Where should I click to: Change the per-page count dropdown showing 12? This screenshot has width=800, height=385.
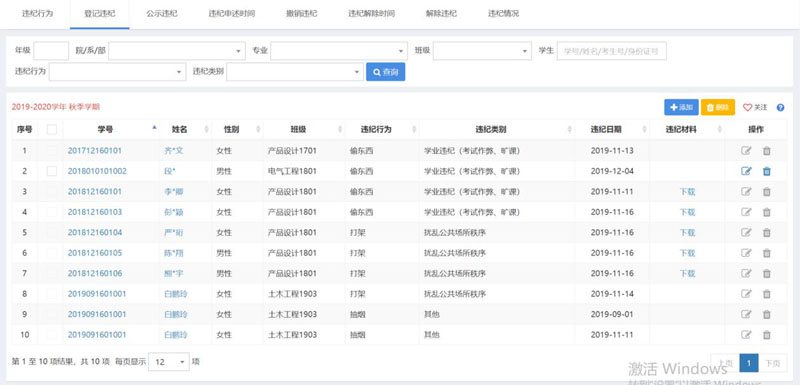click(168, 362)
